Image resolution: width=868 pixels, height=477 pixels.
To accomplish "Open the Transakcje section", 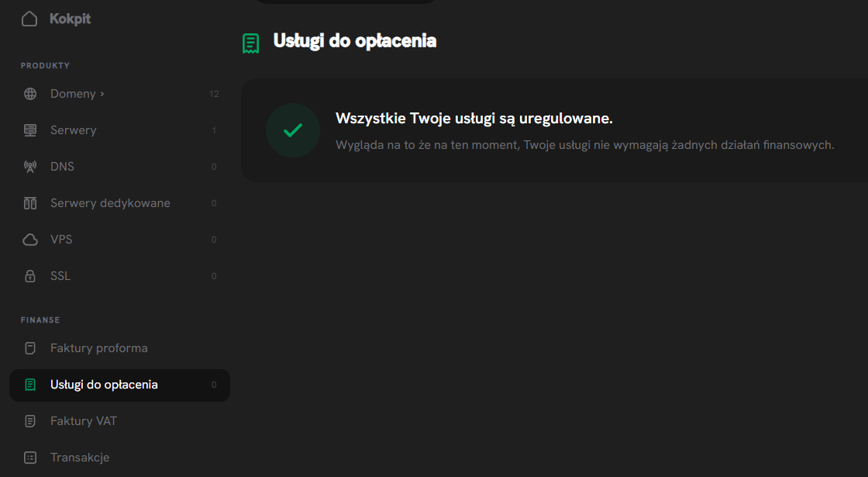I will 80,457.
